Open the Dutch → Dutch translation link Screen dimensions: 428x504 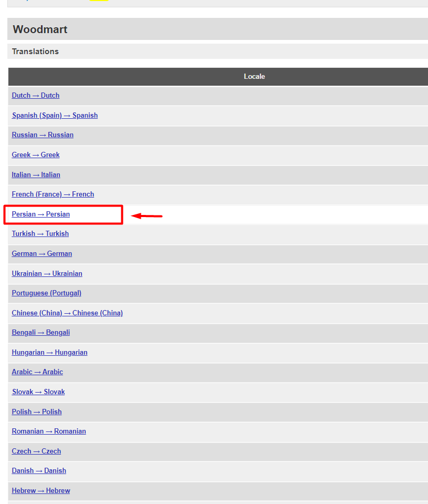click(36, 96)
